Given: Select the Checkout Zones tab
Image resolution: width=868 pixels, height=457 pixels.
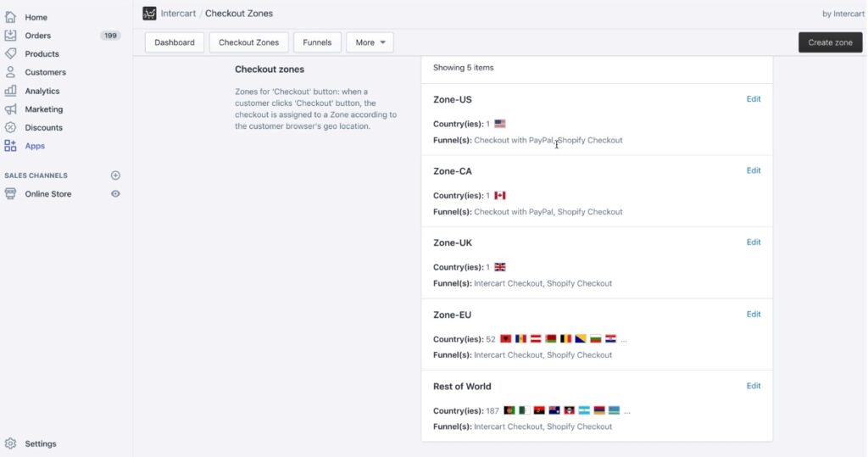Looking at the screenshot, I should pos(248,42).
